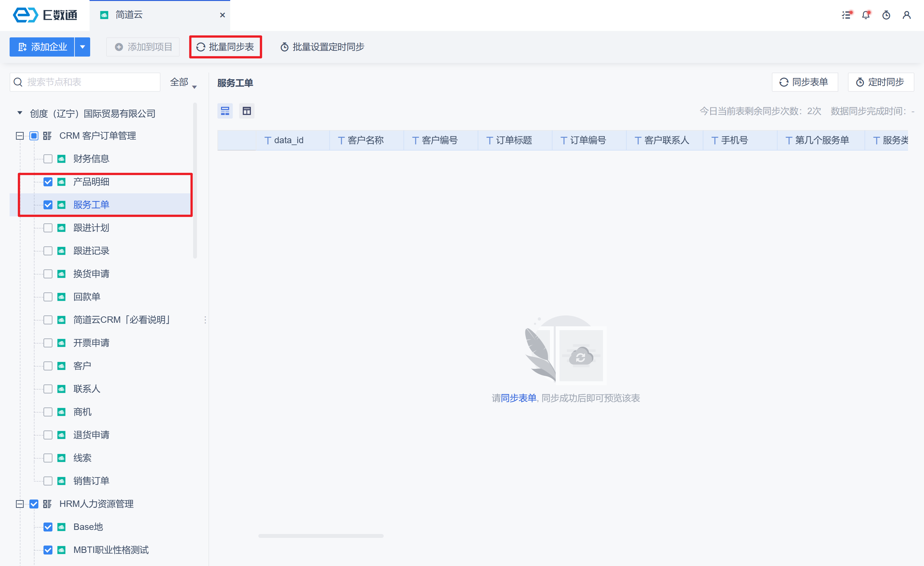Switch to the table structure view icon
Image resolution: width=924 pixels, height=566 pixels.
(247, 111)
